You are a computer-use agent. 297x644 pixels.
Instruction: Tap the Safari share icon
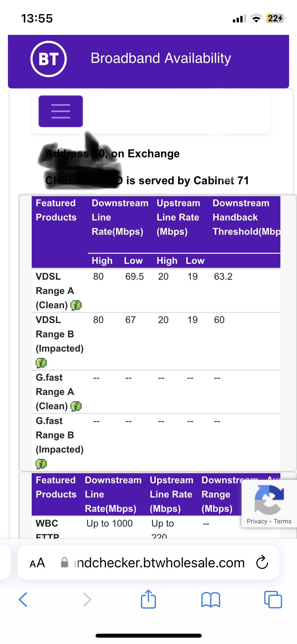[148, 599]
